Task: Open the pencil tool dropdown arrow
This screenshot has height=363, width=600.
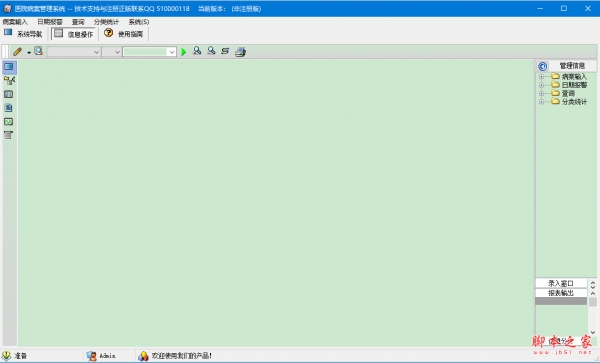Action: click(29, 52)
